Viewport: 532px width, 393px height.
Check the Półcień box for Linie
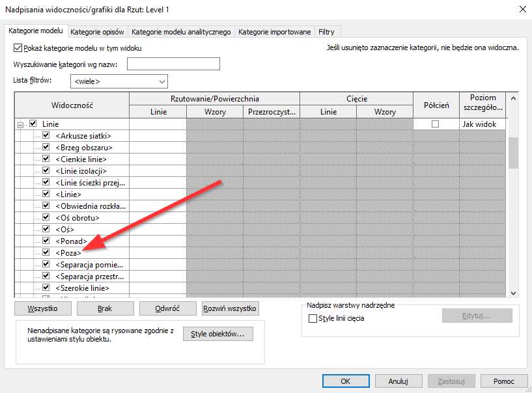pos(436,124)
